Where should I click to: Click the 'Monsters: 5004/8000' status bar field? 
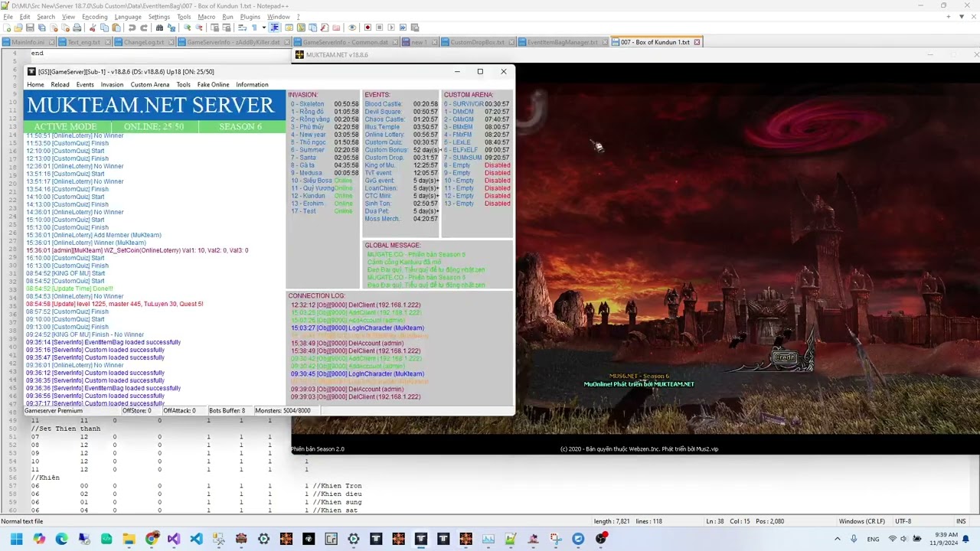pos(283,411)
